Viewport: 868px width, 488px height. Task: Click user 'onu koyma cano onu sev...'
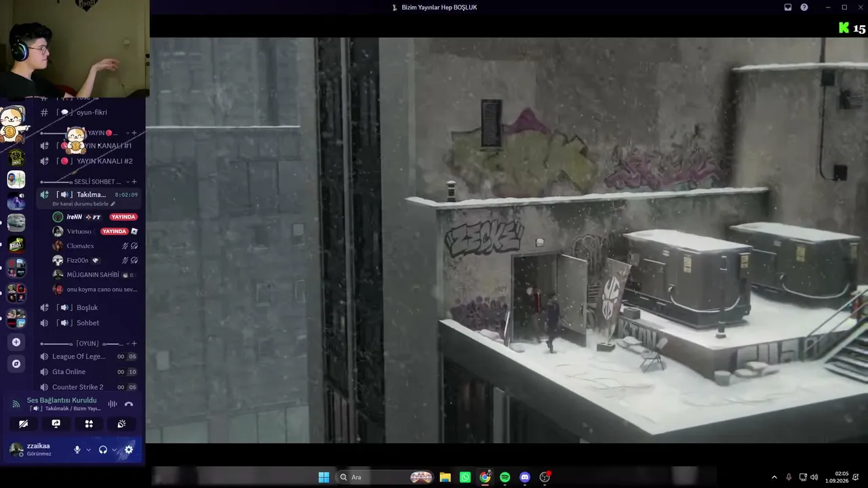[x=95, y=289]
